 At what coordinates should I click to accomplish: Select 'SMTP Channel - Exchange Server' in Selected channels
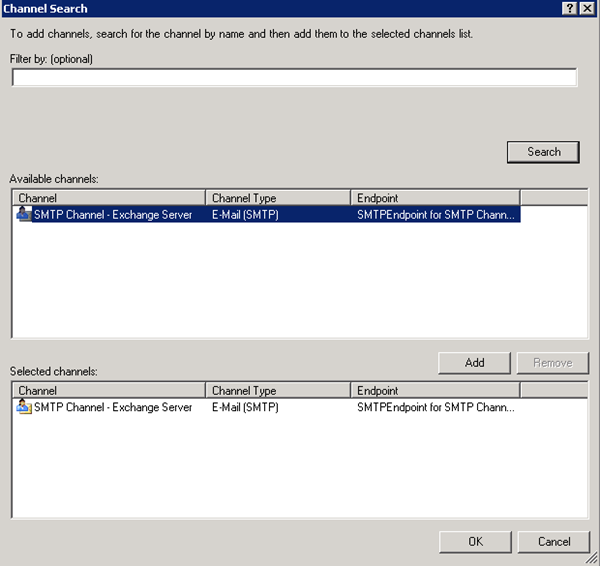click(x=113, y=407)
